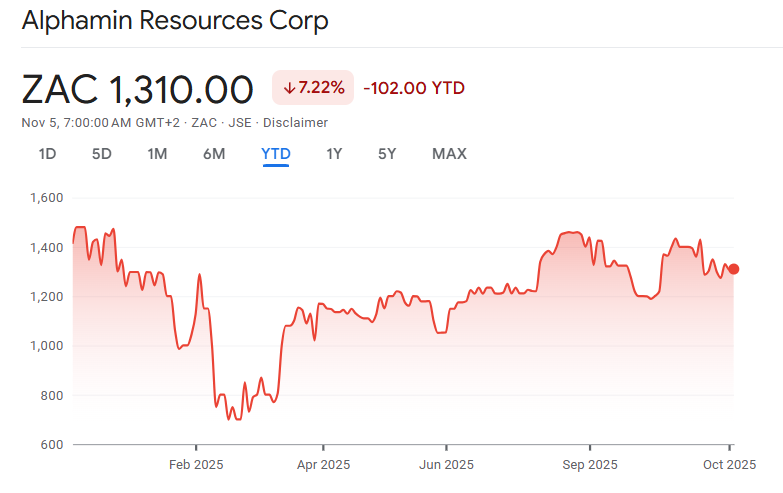This screenshot has height=493, width=783.
Task: Click the active YTD tab
Action: (x=275, y=154)
